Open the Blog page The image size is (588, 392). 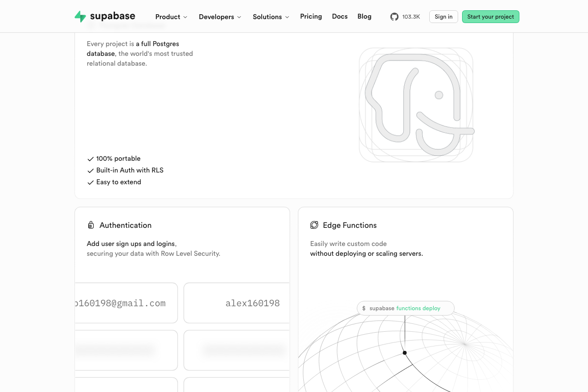click(365, 16)
